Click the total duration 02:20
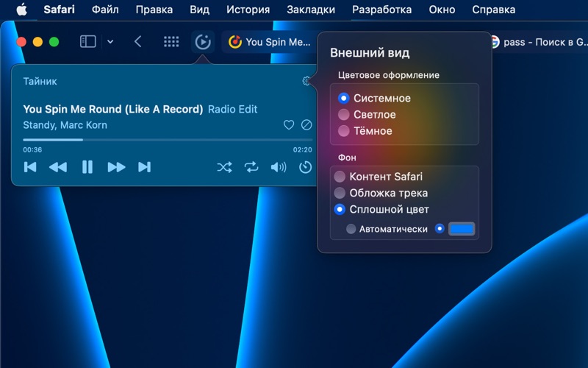This screenshot has width=588, height=368. pos(303,150)
